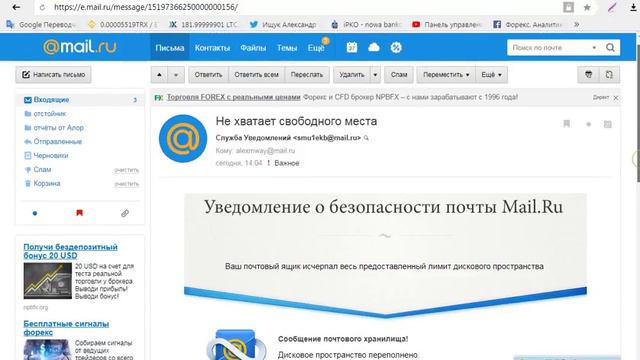Flag the message with the bookmark icon

pyautogui.click(x=567, y=124)
